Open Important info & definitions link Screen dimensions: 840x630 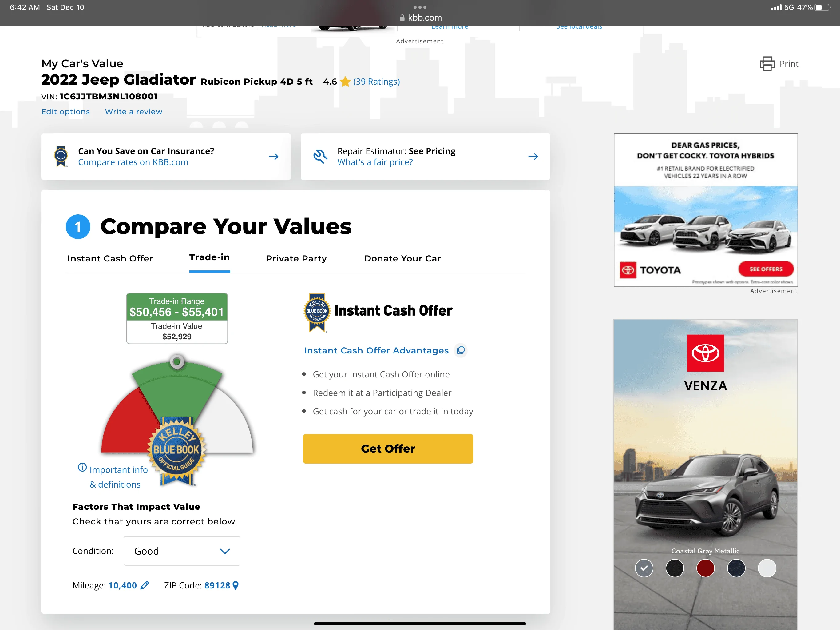(x=118, y=477)
